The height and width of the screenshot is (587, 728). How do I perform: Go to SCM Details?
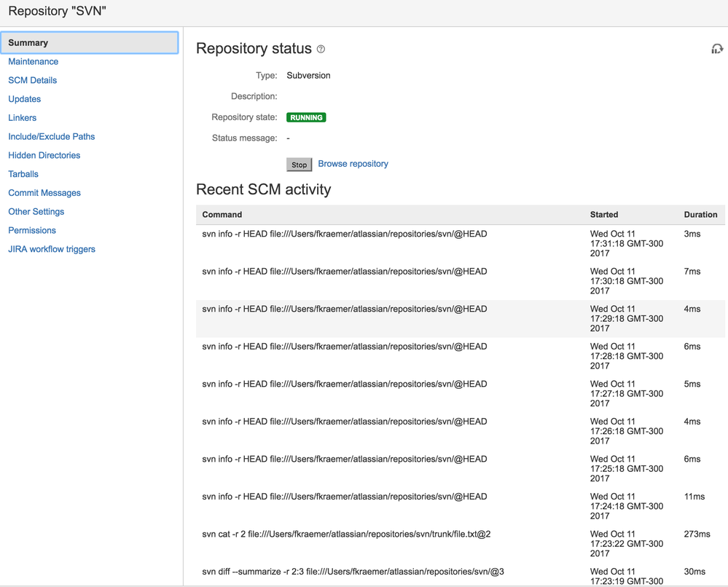tap(33, 80)
